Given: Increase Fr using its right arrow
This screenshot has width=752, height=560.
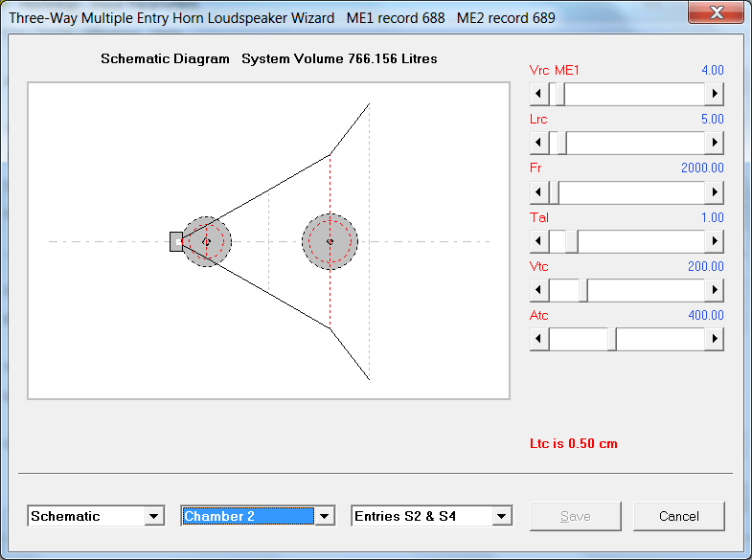Looking at the screenshot, I should click(714, 192).
